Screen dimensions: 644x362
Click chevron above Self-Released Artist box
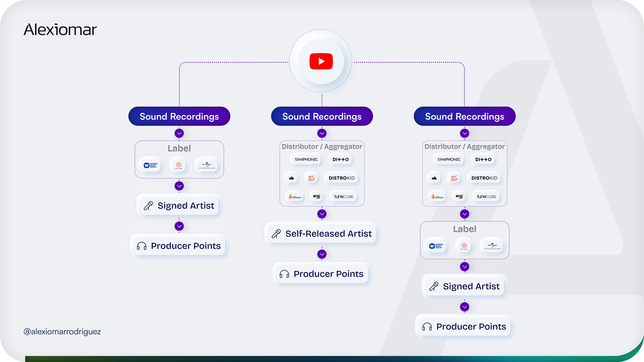click(322, 214)
